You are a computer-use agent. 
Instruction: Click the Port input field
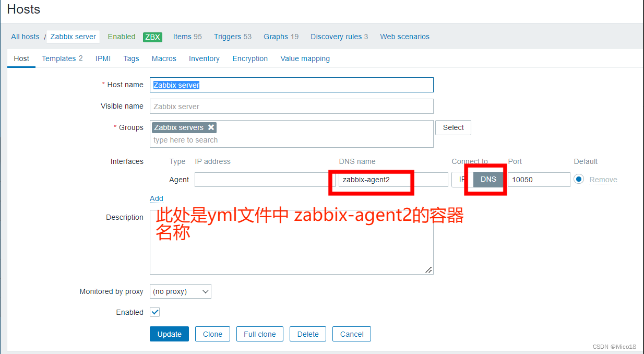pyautogui.click(x=539, y=180)
